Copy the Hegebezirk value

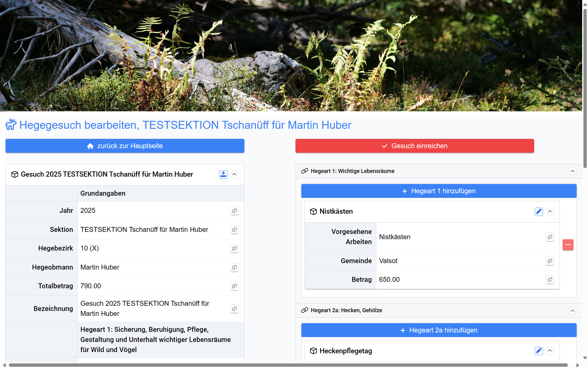pyautogui.click(x=234, y=248)
